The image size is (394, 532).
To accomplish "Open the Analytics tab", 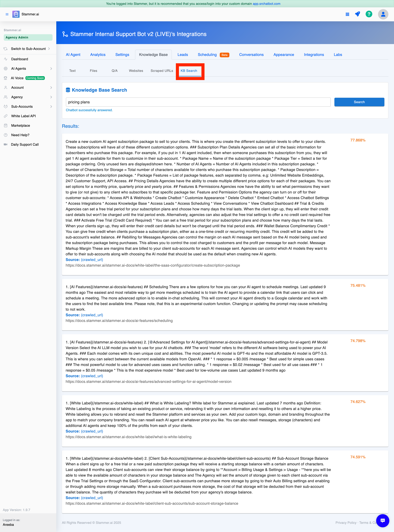I will [98, 55].
